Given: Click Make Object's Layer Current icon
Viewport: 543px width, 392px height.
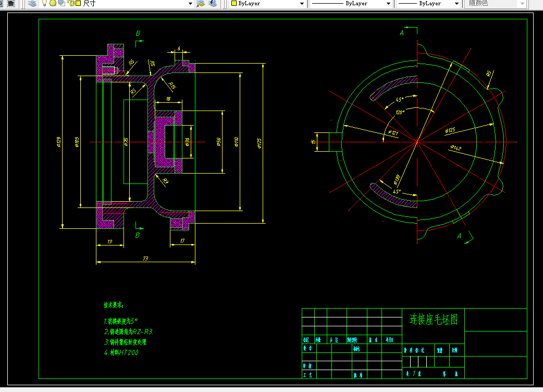Looking at the screenshot, I should tap(201, 4).
